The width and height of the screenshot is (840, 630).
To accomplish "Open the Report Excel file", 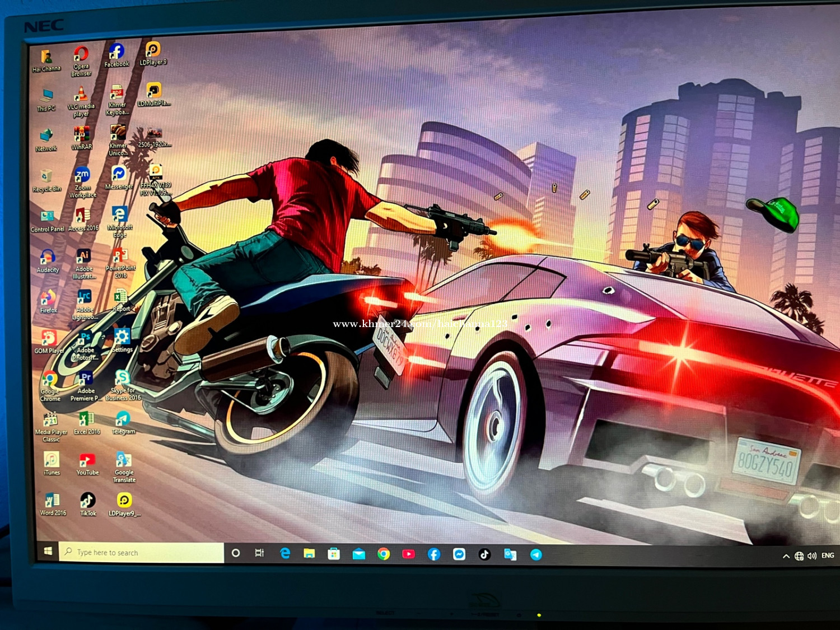I will (121, 301).
